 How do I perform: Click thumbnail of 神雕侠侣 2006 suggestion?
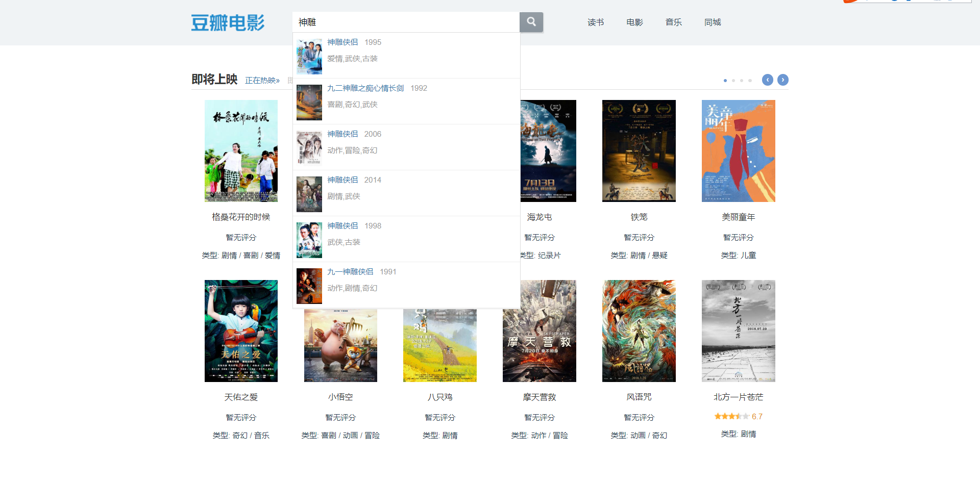coord(309,148)
